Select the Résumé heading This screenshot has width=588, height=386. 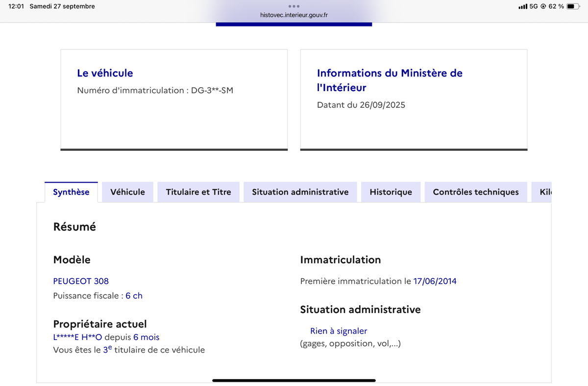(74, 227)
